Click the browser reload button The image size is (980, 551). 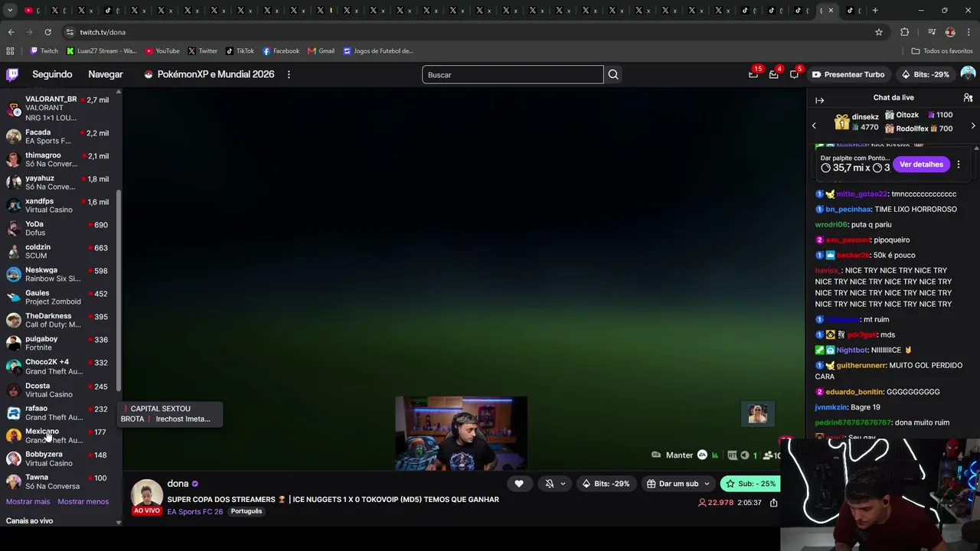click(47, 32)
